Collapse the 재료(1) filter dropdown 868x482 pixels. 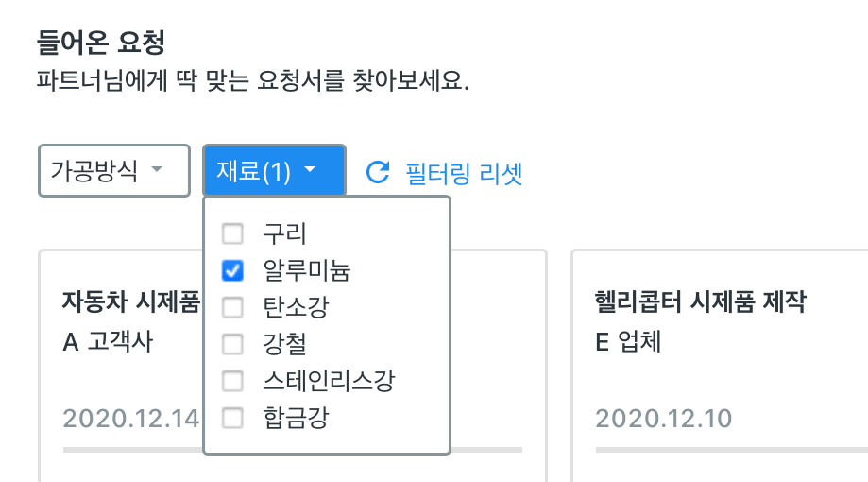tap(274, 171)
